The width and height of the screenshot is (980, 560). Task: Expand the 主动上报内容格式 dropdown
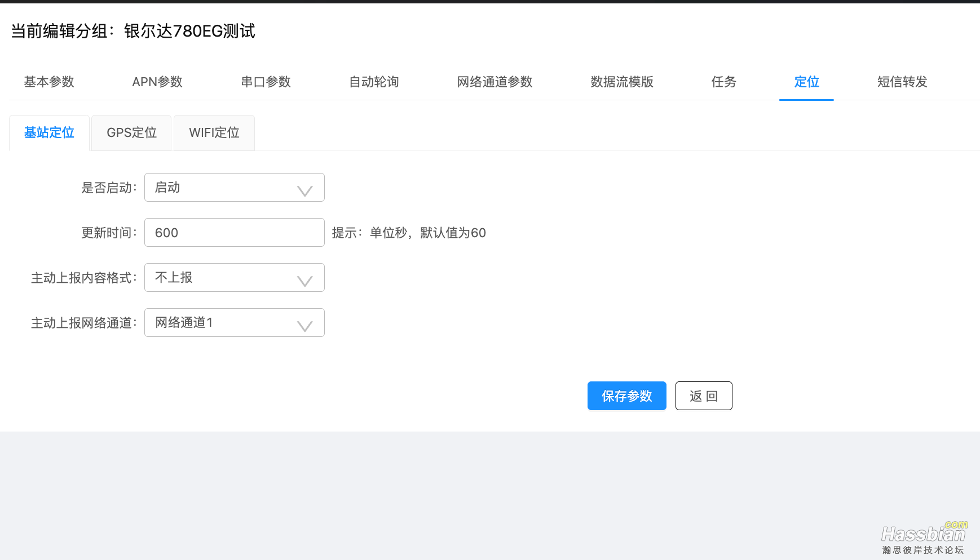pos(235,277)
